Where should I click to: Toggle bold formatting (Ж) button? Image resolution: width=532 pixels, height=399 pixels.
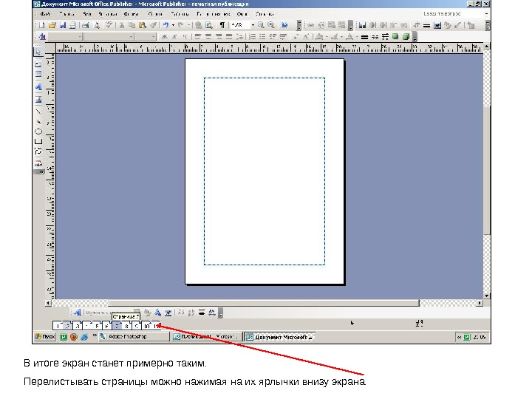165,37
